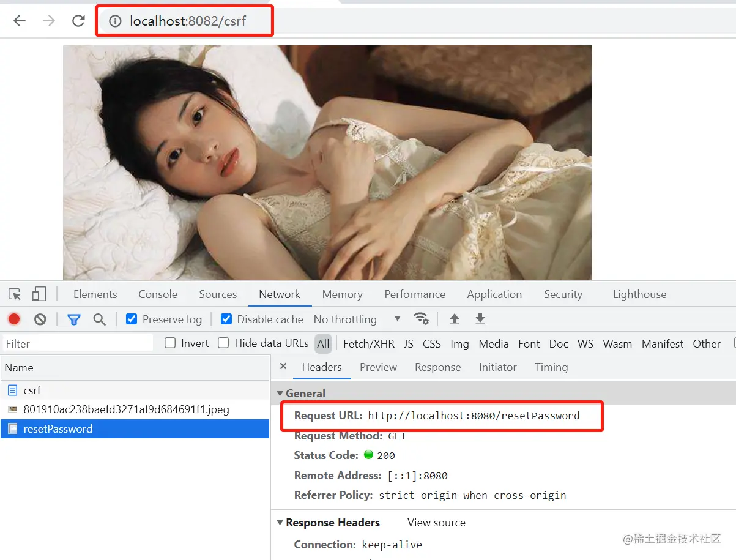Activate the inspect element picker icon
The image size is (736, 560).
[x=15, y=294]
